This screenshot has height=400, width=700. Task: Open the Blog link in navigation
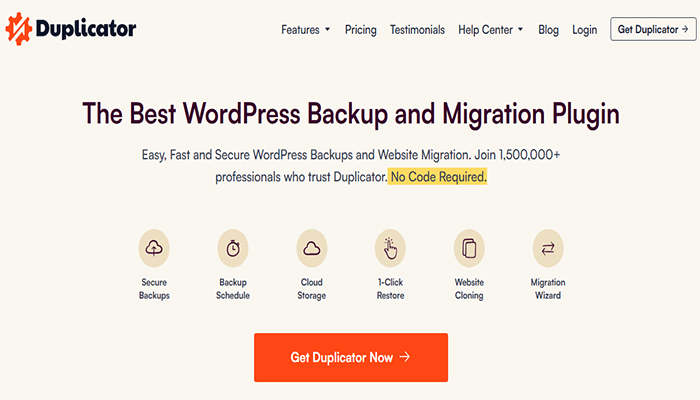[x=548, y=30]
